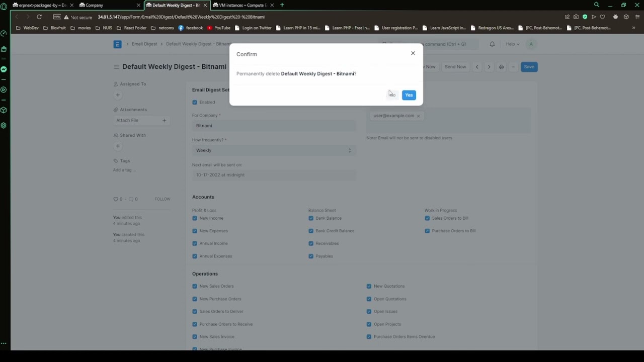Open the facebook bookmark
This screenshot has width=644, height=362.
click(x=191, y=28)
